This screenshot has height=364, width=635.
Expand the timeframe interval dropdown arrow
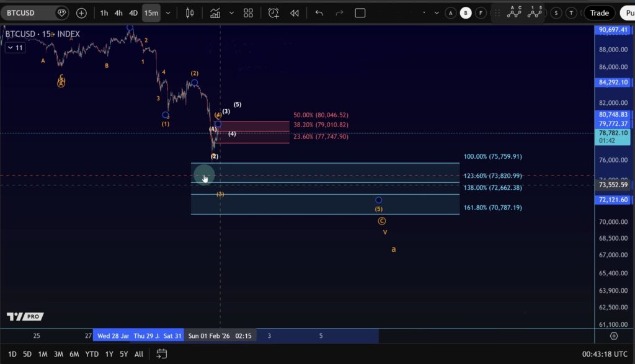click(168, 13)
